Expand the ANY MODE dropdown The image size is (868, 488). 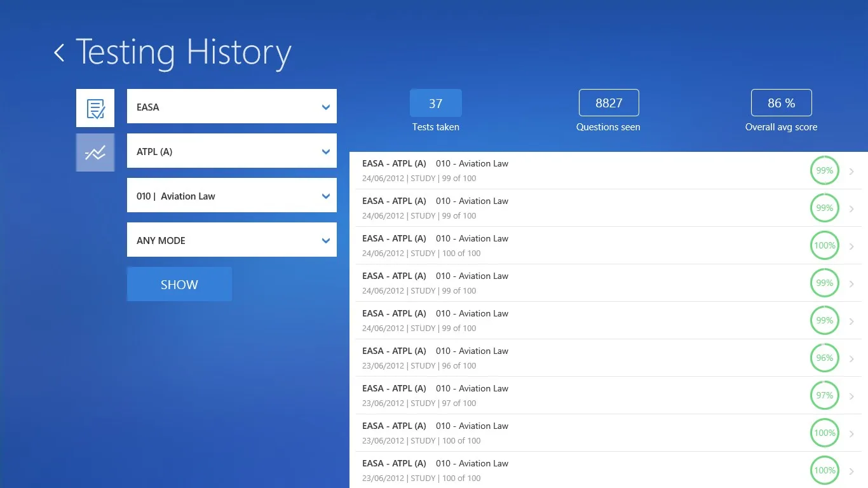232,240
